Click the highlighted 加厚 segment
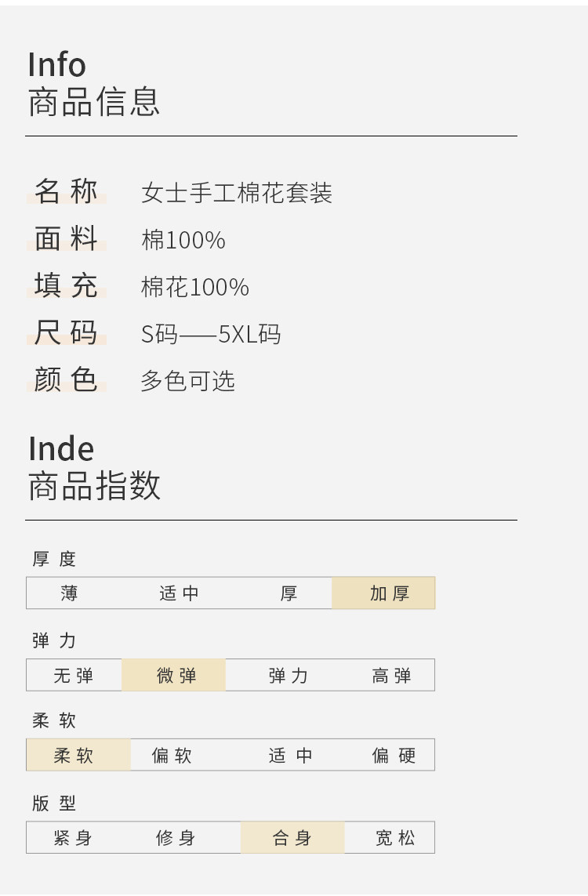This screenshot has width=588, height=896. pos(383,593)
